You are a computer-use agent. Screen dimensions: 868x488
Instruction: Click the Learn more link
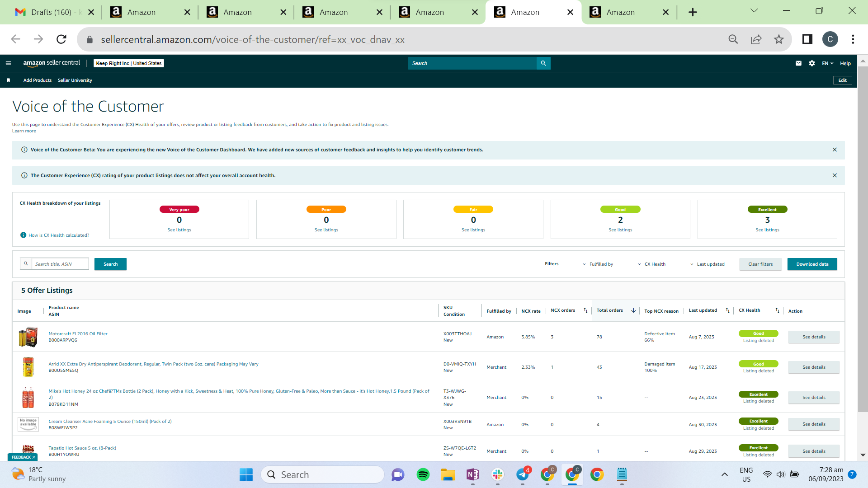(x=24, y=131)
